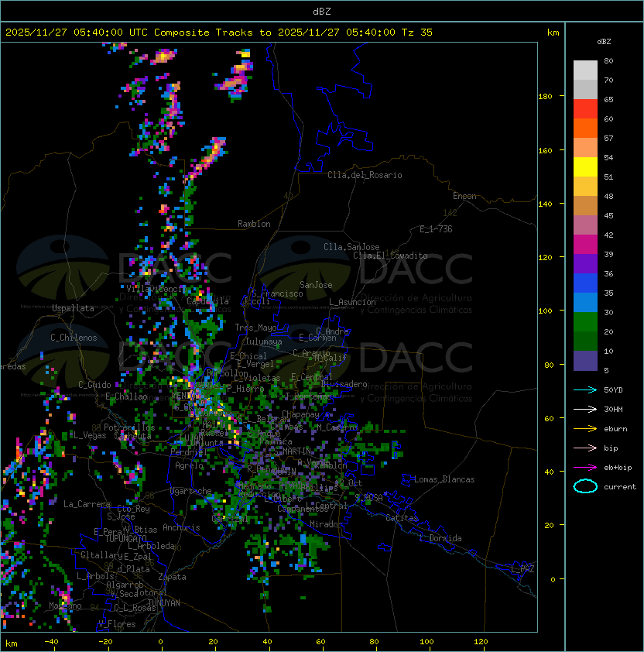Image resolution: width=644 pixels, height=652 pixels.
Task: Click the 'dBZ' title at top center
Action: [x=322, y=11]
